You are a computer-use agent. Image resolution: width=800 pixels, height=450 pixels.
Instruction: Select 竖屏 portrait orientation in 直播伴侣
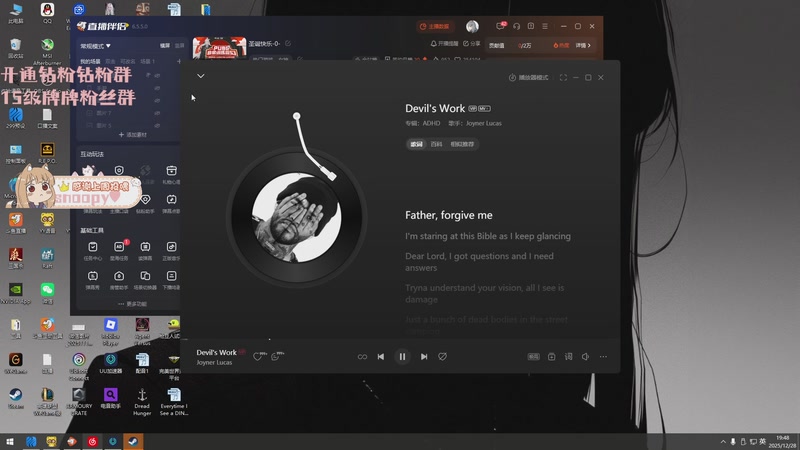point(180,46)
